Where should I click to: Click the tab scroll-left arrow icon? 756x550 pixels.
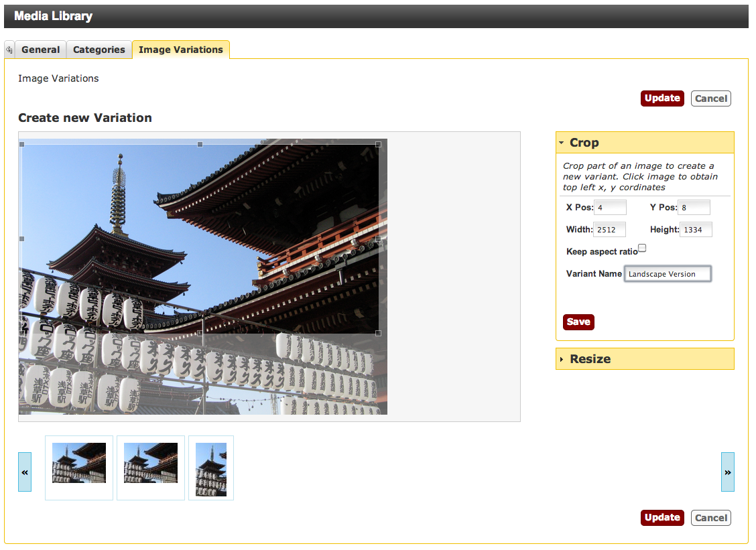pos(9,50)
